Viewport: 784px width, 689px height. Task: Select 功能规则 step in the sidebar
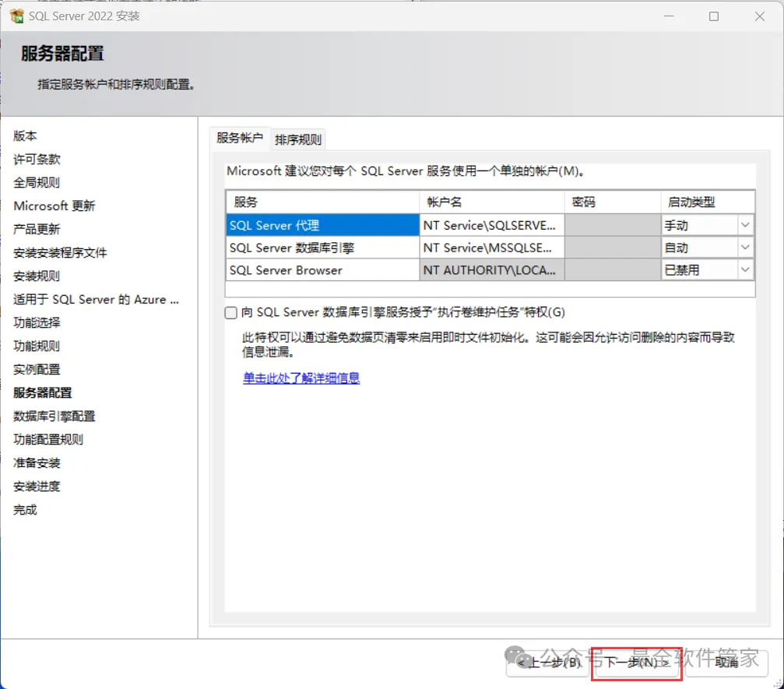pyautogui.click(x=37, y=346)
